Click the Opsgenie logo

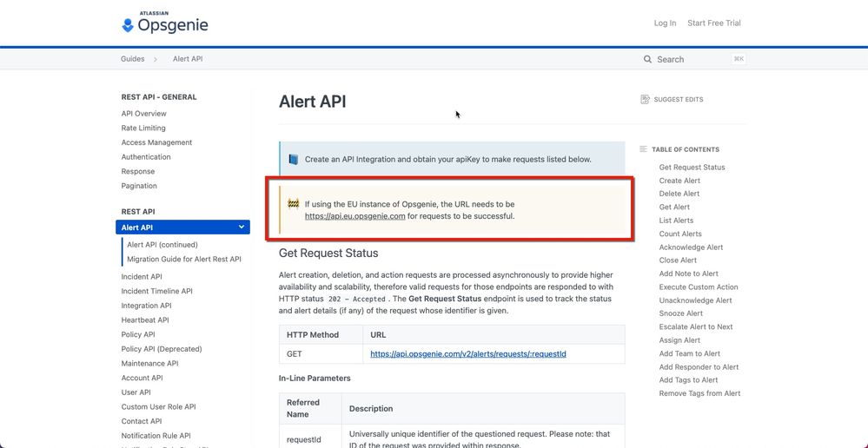[165, 23]
